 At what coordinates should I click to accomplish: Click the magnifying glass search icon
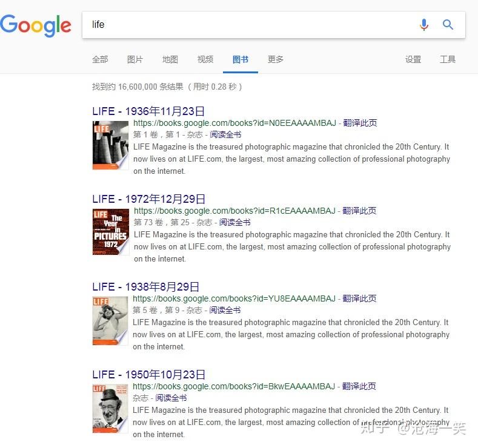(448, 25)
